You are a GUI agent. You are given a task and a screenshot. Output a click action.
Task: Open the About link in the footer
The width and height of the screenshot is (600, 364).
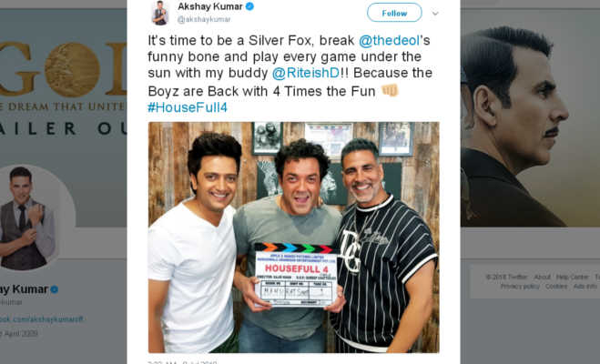542,277
